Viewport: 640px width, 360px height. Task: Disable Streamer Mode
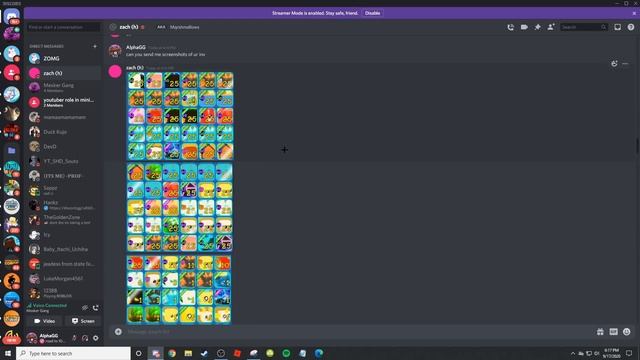point(372,13)
